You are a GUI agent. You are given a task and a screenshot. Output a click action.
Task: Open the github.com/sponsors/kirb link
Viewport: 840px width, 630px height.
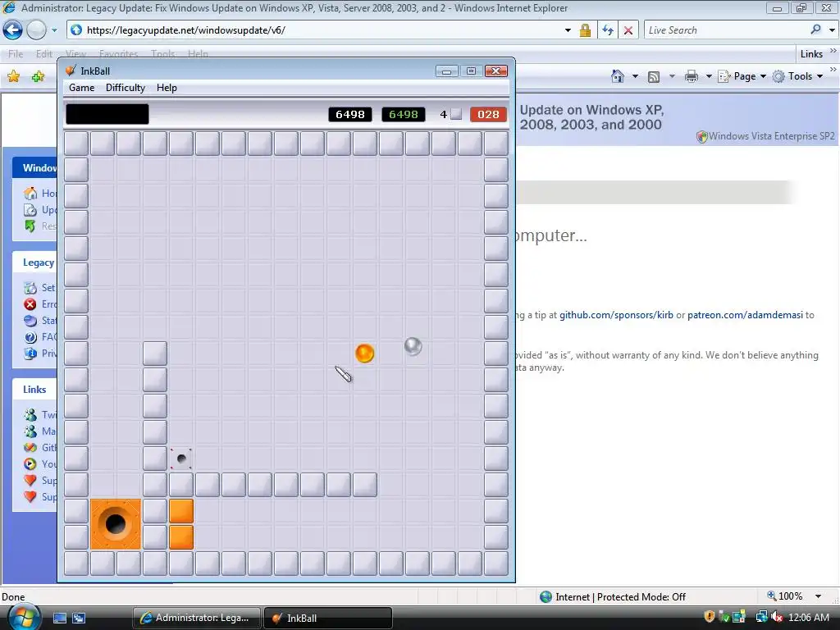[616, 315]
